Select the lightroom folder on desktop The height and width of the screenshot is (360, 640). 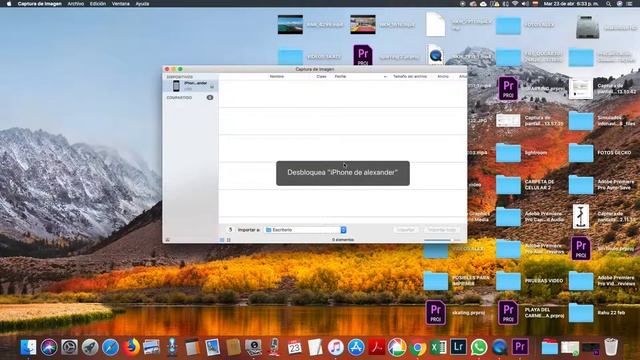[x=508, y=153]
